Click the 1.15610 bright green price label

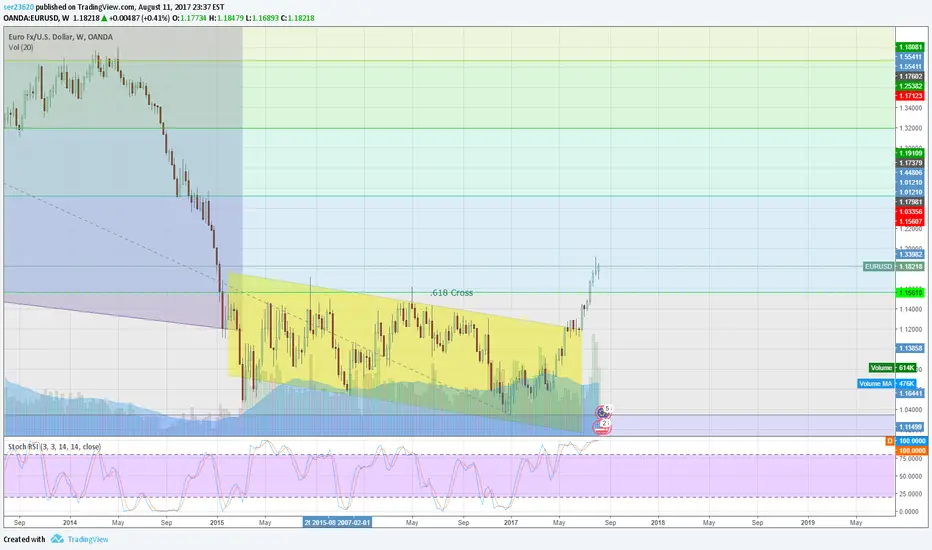pyautogui.click(x=910, y=293)
